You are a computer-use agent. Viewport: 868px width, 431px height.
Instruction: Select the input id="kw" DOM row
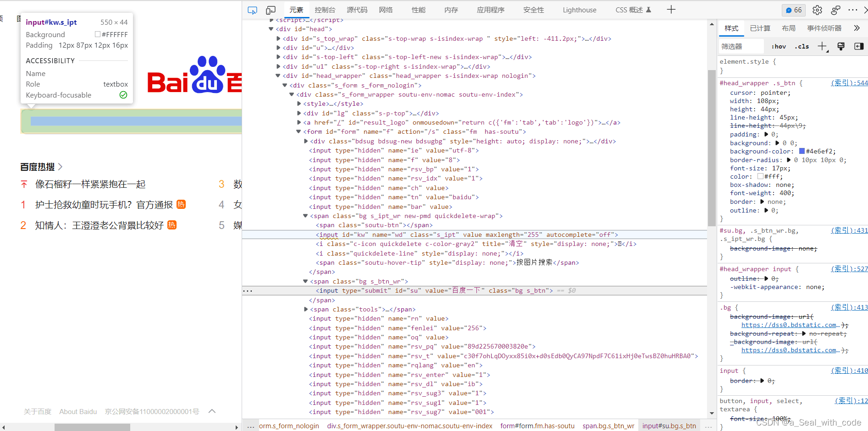point(474,235)
